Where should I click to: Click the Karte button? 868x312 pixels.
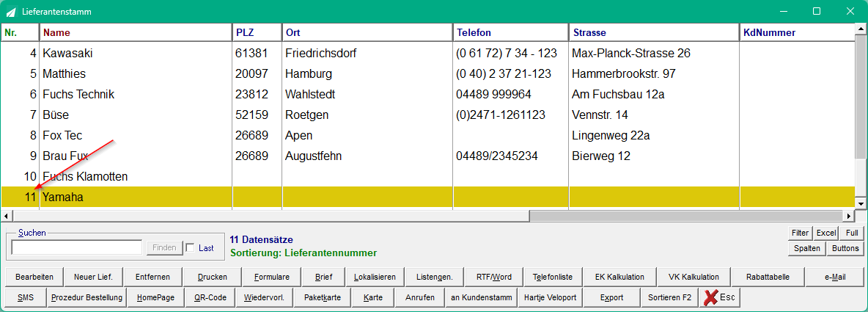click(x=373, y=297)
